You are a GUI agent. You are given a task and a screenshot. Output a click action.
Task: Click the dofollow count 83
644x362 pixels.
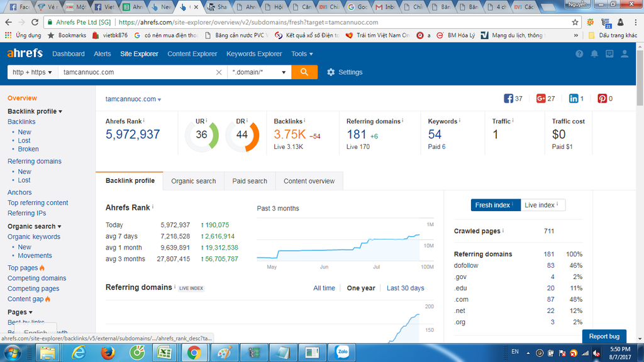[x=550, y=266]
